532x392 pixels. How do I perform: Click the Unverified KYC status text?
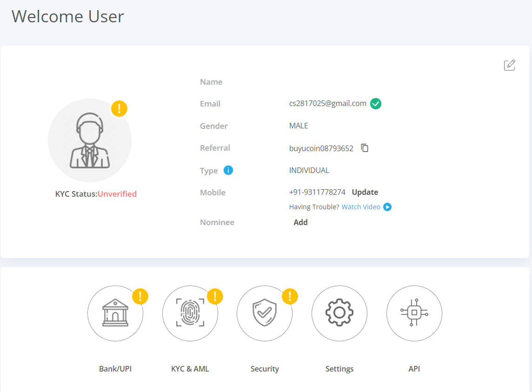click(x=117, y=194)
